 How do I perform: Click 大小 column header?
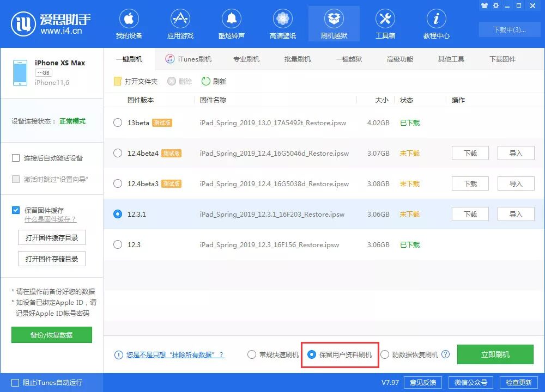381,100
